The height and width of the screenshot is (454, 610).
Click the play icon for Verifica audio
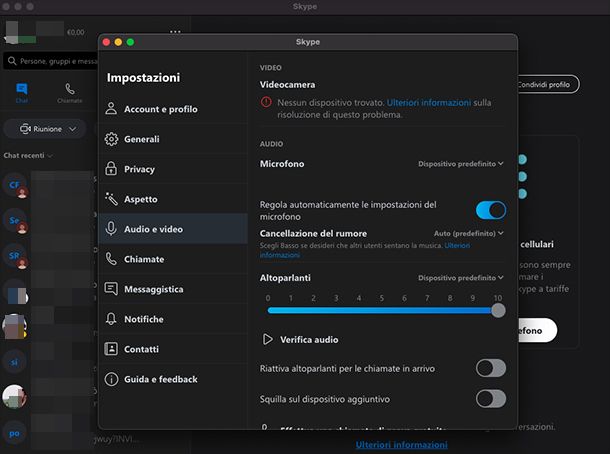point(267,339)
